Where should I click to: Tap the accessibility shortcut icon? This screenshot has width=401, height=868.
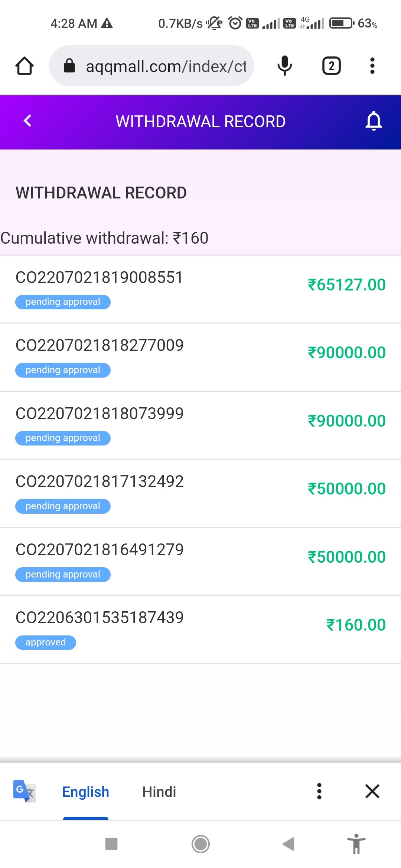point(356,844)
